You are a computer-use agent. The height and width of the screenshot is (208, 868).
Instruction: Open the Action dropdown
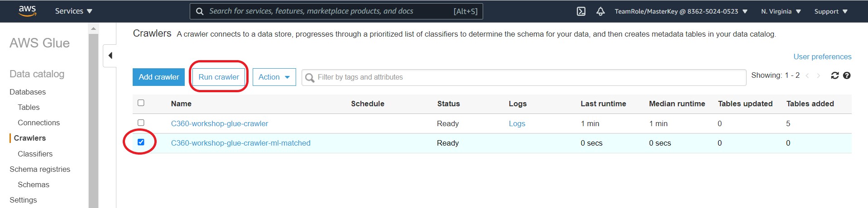(x=274, y=77)
